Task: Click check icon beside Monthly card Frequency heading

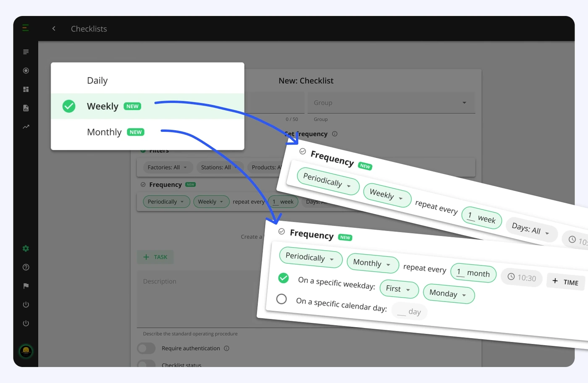Action: (x=281, y=231)
